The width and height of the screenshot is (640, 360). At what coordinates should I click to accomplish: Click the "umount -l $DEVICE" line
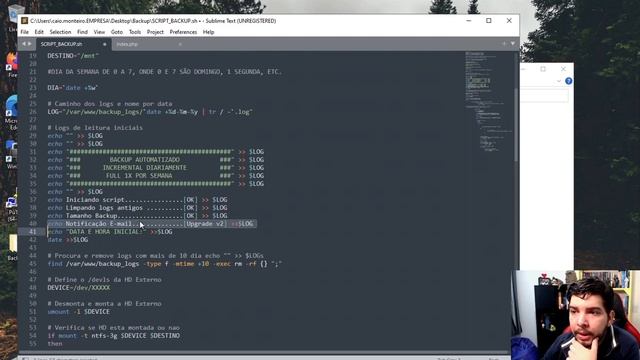[78, 312]
